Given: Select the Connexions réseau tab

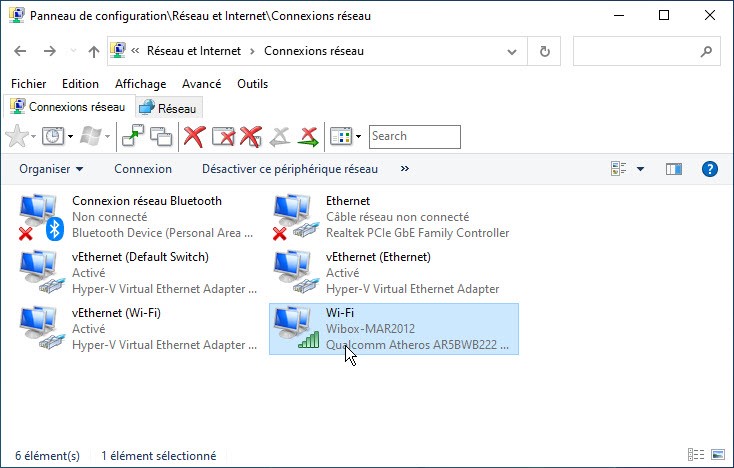Looking at the screenshot, I should 69,107.
